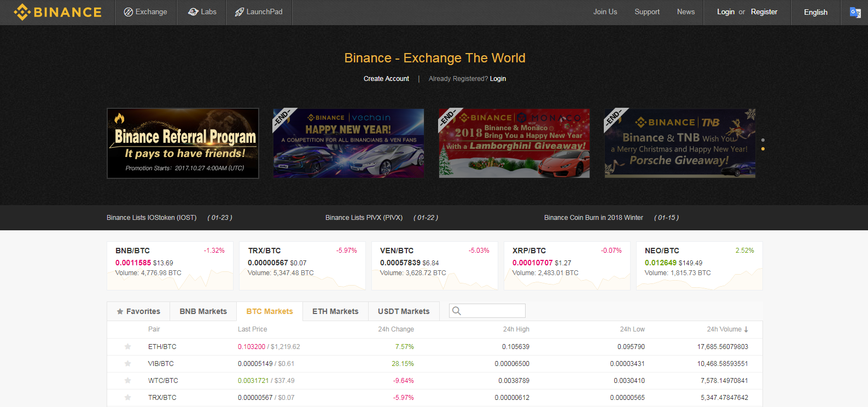Open the Monaco Lamborghini Giveaway banner
Viewport: 868px width, 407px height.
pyautogui.click(x=514, y=143)
